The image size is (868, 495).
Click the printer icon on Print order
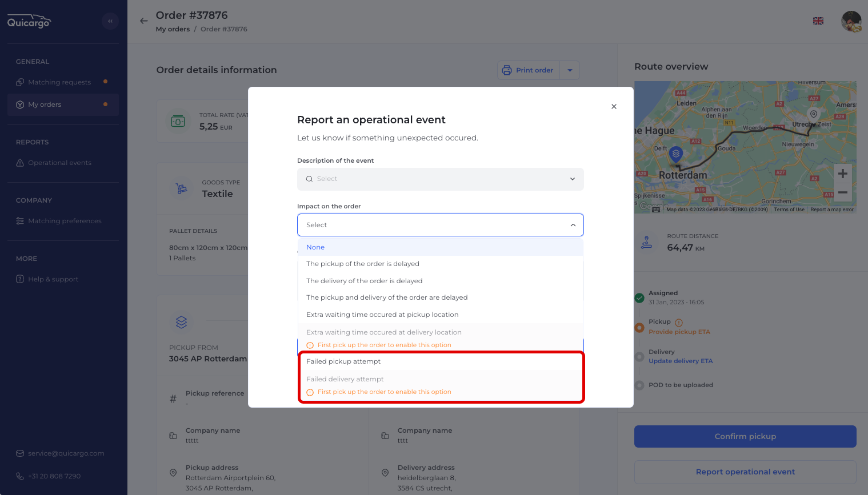pos(507,70)
